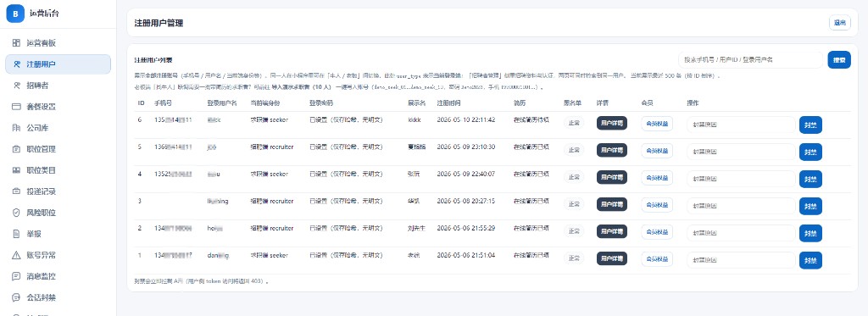Open 用户详情 for user lighting
Viewport: 868px width, 316px height.
pyautogui.click(x=612, y=205)
